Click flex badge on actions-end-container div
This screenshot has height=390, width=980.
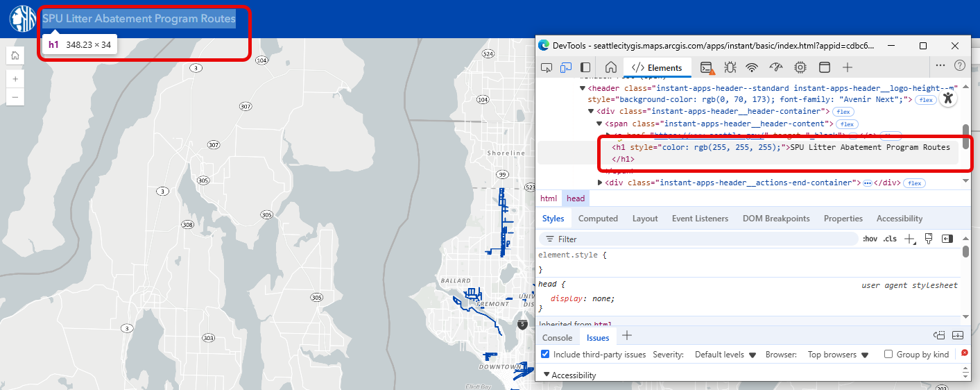click(914, 183)
